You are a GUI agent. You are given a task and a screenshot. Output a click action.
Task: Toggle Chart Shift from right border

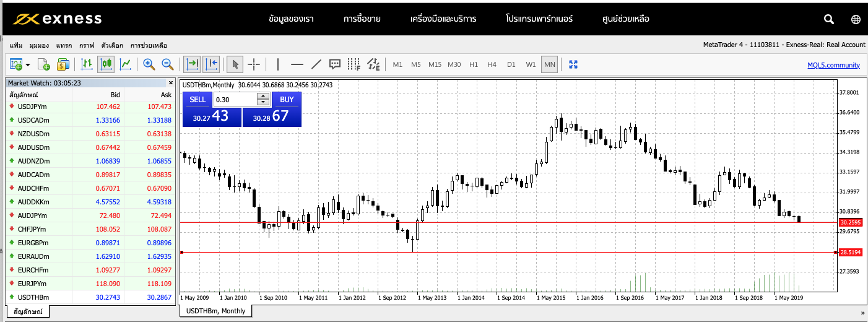tap(211, 64)
